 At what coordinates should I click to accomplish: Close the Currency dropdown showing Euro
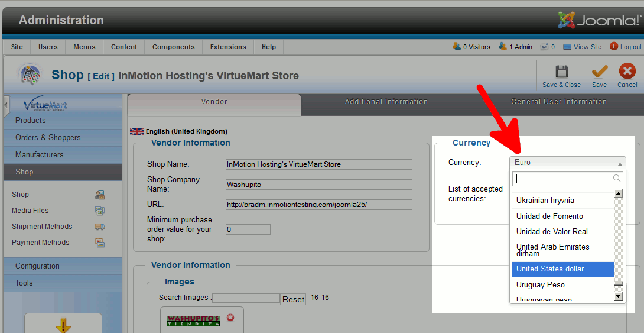point(568,163)
